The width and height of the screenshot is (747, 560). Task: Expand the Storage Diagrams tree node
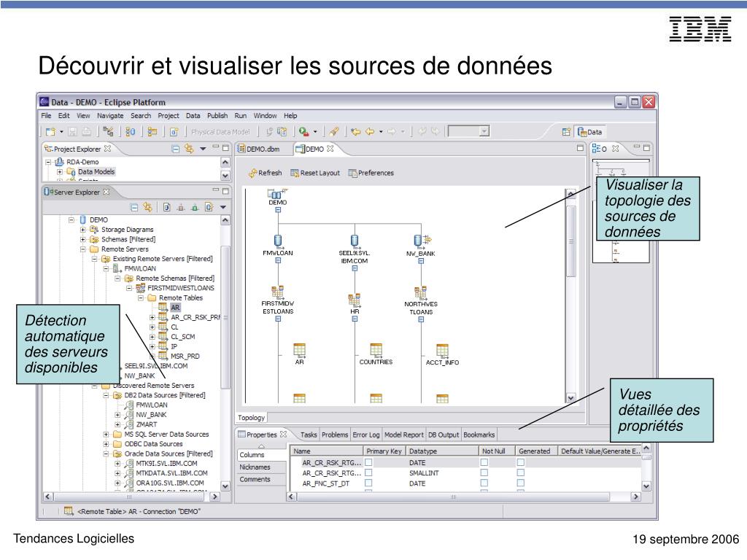click(x=83, y=230)
